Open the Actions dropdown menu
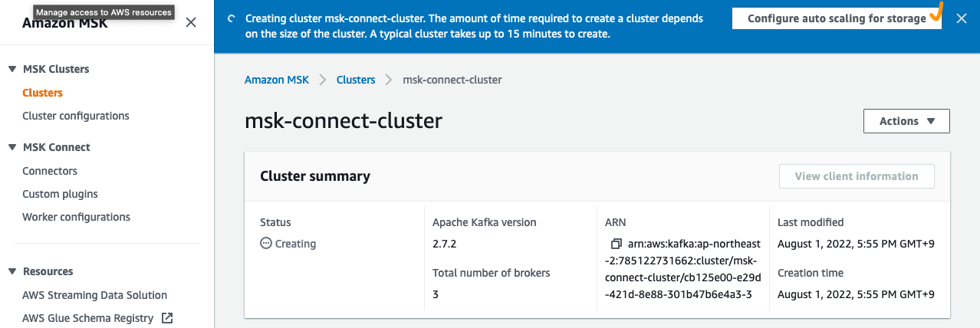980x328 pixels. click(x=906, y=121)
